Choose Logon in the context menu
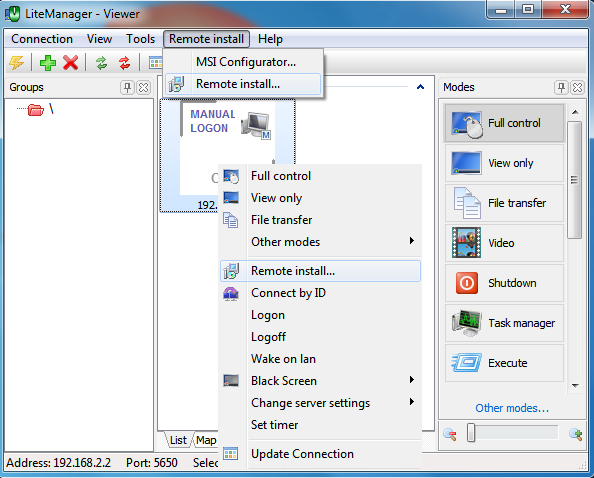This screenshot has height=478, width=594. click(x=320, y=315)
